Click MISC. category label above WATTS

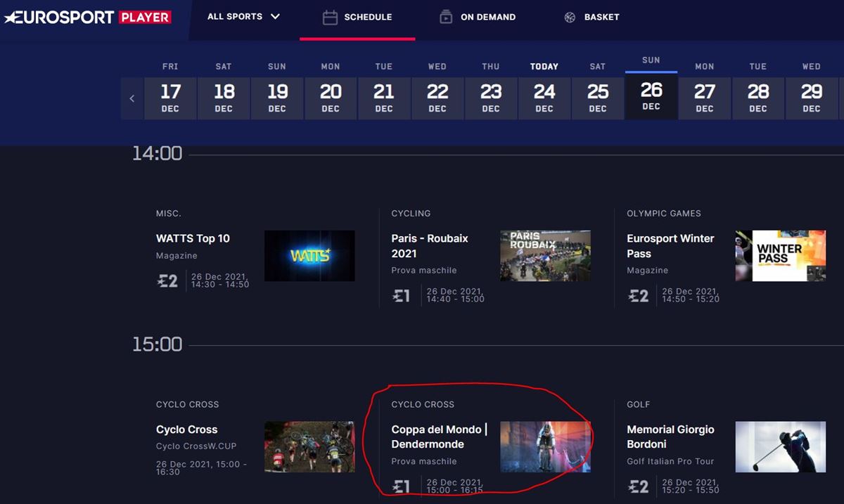coord(169,213)
